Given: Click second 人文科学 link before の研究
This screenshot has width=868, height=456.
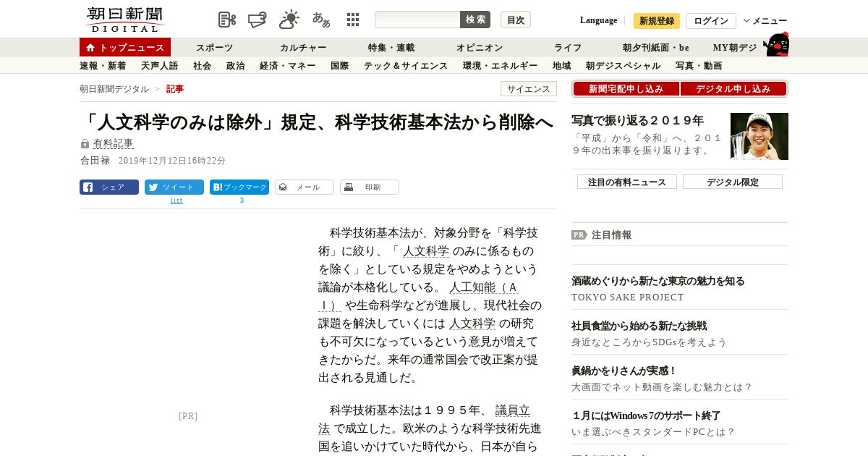Looking at the screenshot, I should click(x=472, y=324).
